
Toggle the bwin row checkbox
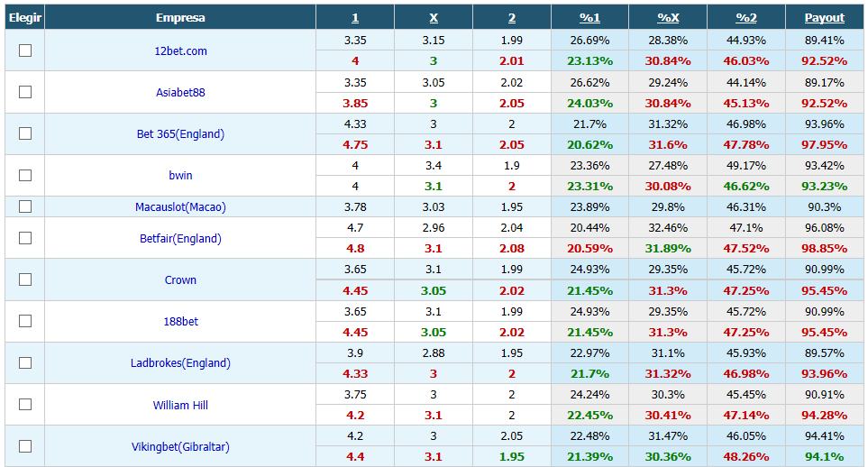tap(25, 175)
